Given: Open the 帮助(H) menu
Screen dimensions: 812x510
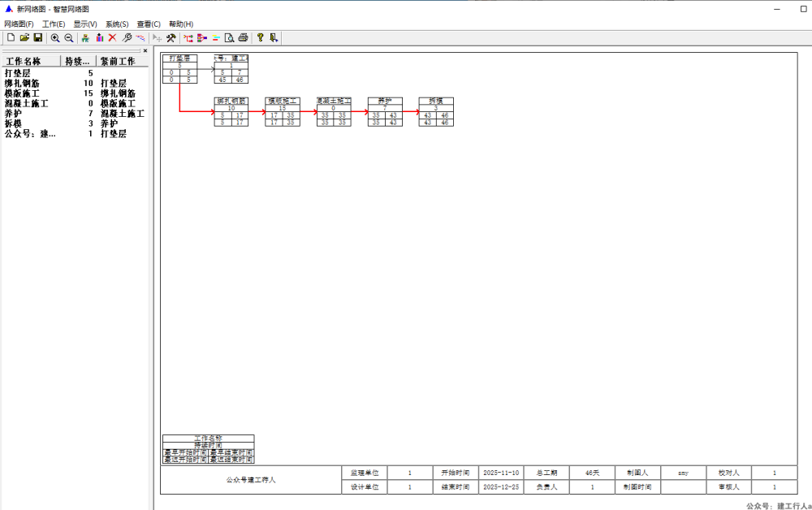Looking at the screenshot, I should pyautogui.click(x=181, y=24).
